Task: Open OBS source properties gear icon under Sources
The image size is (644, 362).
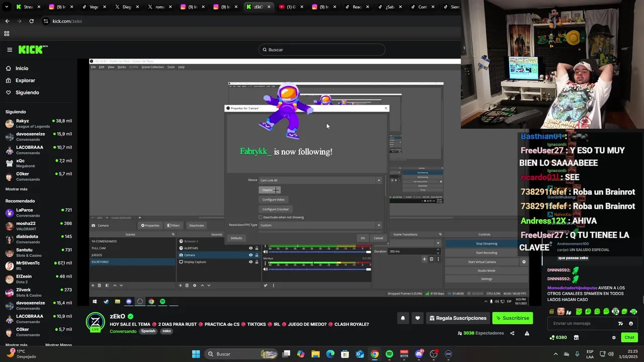Action: coord(195,286)
